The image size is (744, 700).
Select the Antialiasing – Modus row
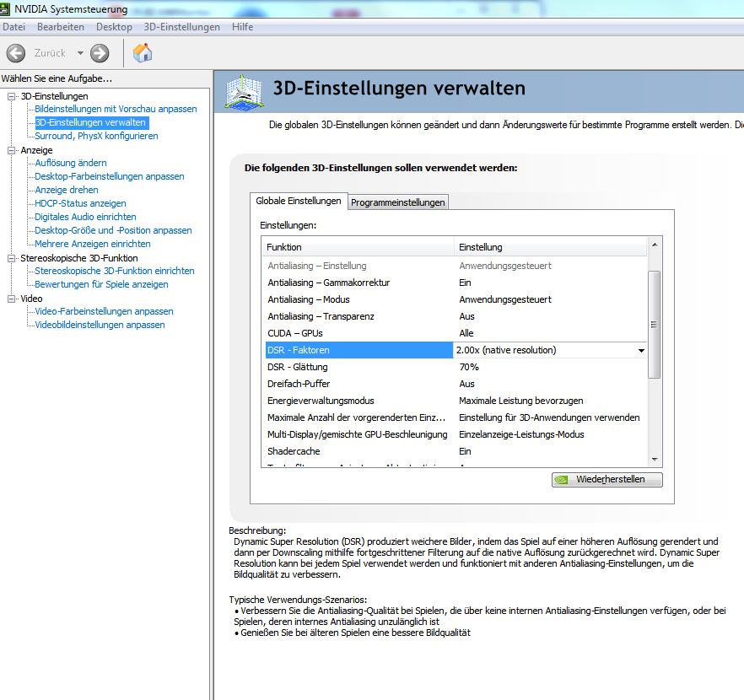455,299
